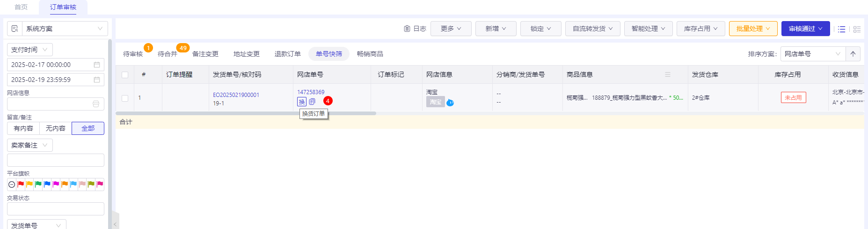Screen dimensions: 868x229
Task: Open calendar icon for 2025-02-19 end date
Action: (x=97, y=80)
